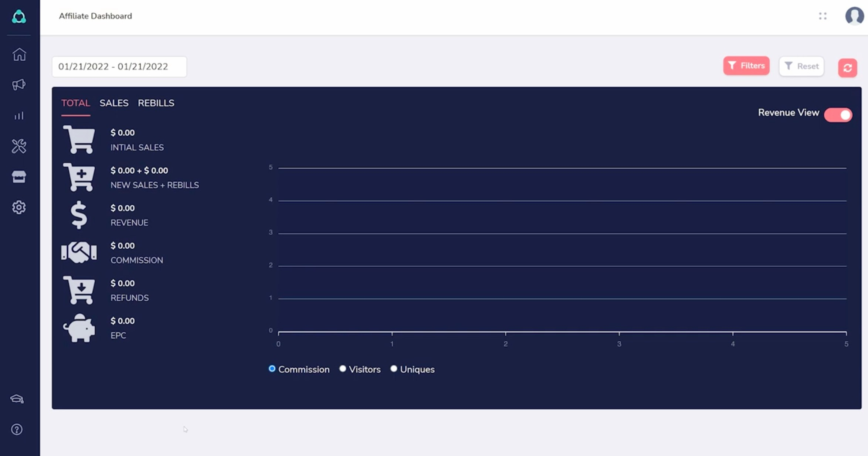Open the graduation cap training icon

pyautogui.click(x=17, y=399)
